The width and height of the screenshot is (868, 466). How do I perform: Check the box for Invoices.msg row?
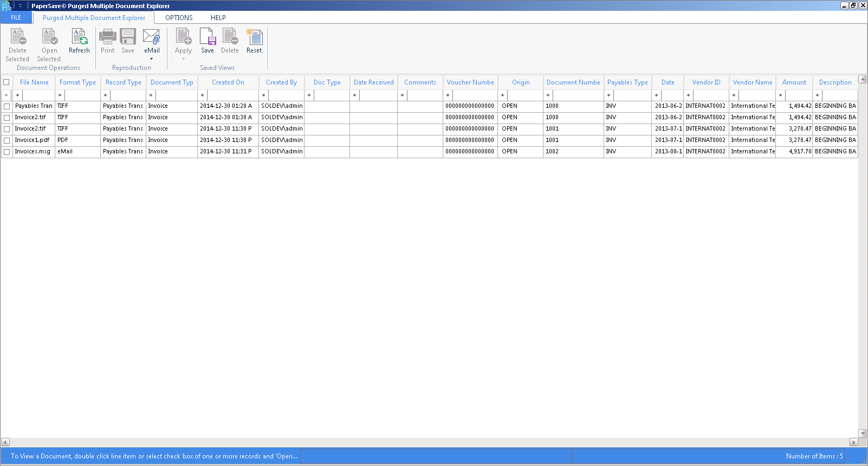pos(7,152)
